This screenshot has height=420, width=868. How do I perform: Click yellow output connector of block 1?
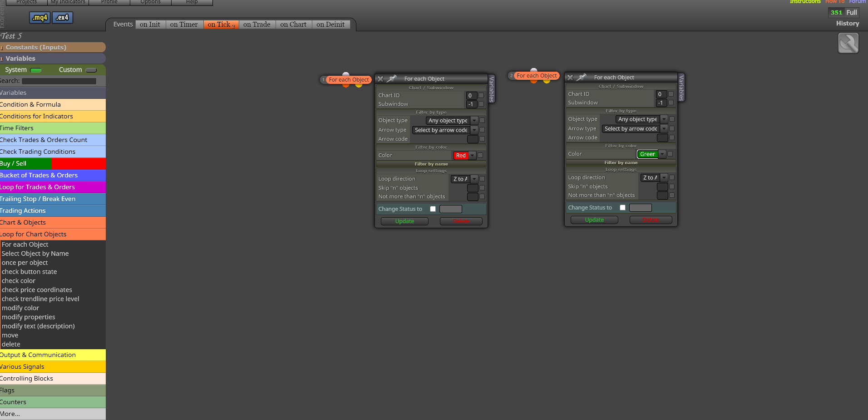tap(359, 85)
